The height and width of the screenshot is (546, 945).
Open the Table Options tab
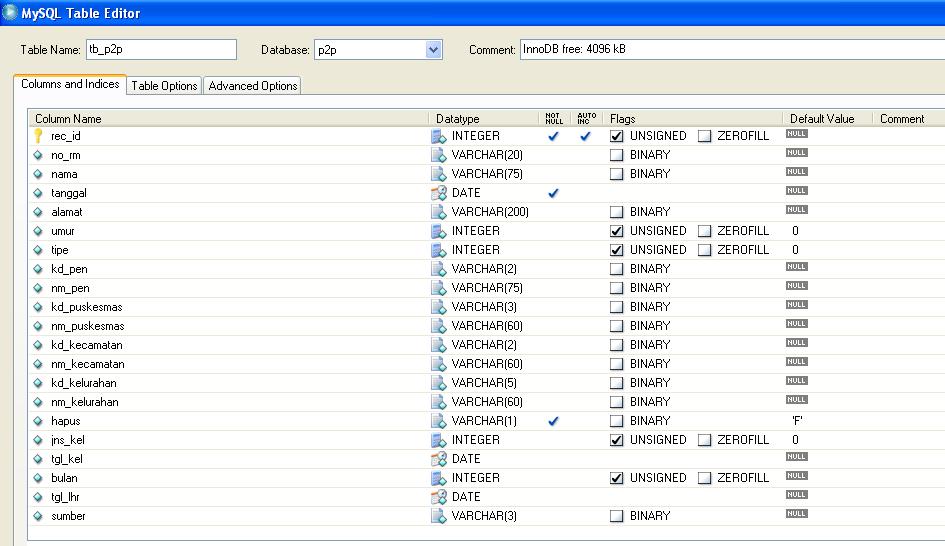(x=165, y=86)
